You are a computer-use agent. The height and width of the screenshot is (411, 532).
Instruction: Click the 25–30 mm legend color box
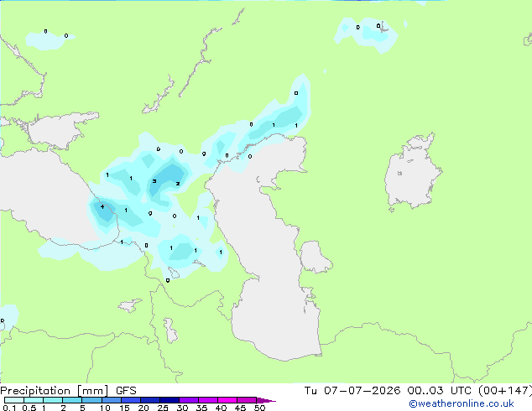click(x=169, y=400)
